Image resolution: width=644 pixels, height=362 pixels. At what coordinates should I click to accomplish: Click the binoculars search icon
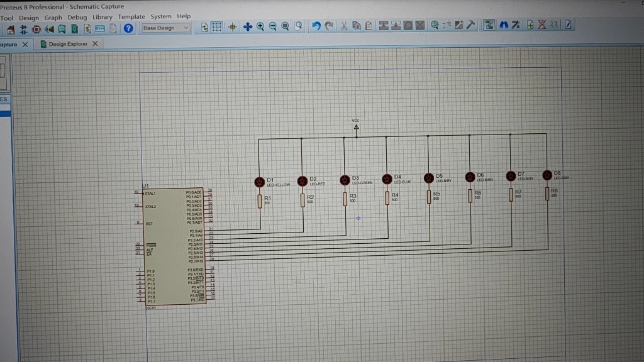504,25
